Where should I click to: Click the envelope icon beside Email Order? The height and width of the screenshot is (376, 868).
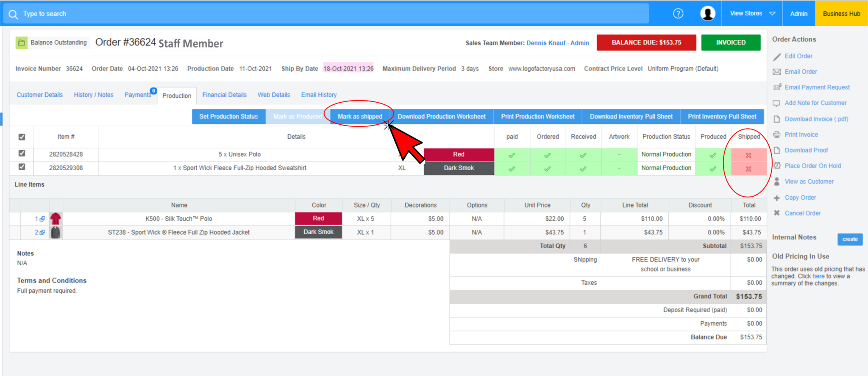point(777,72)
